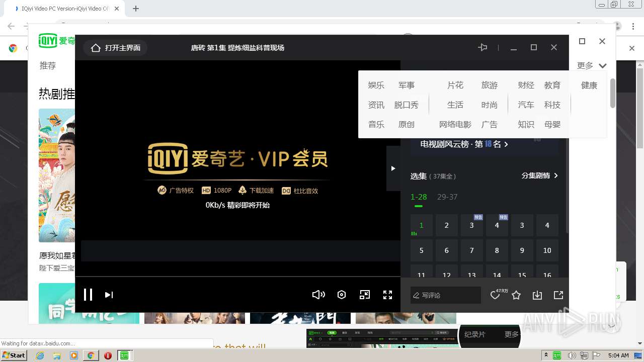Click the heart like icon showing 47.9万
This screenshot has width=644, height=362.
click(495, 296)
